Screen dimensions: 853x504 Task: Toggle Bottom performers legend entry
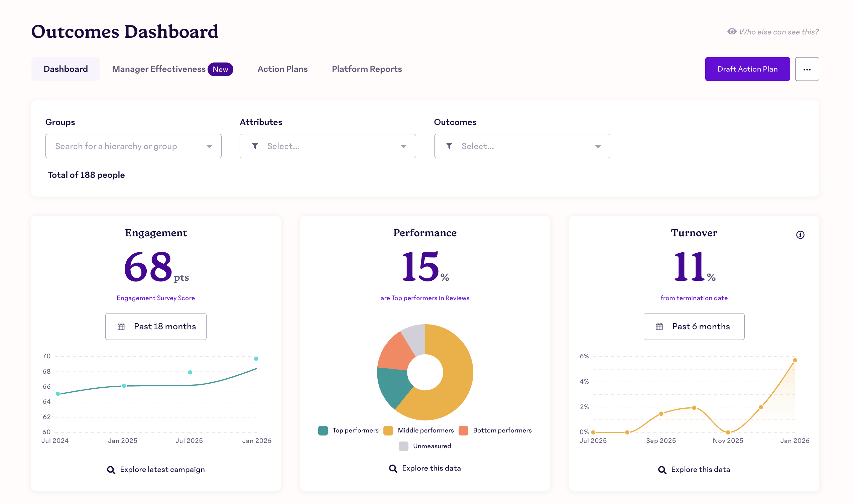502,431
